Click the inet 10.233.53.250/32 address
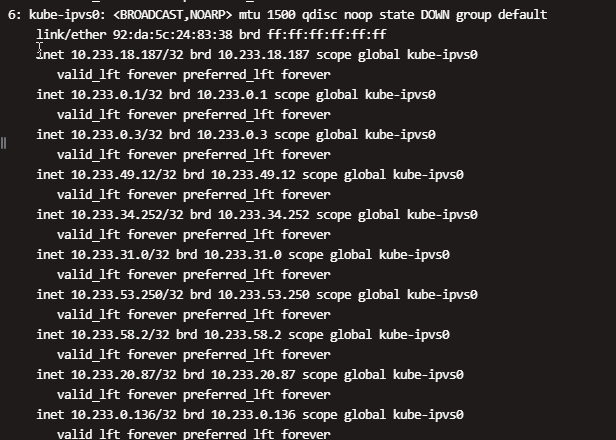The image size is (616, 440). (x=110, y=295)
